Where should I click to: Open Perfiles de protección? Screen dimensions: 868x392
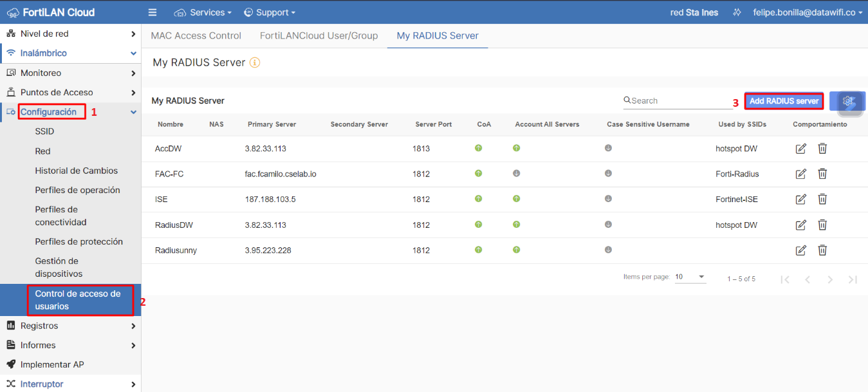click(x=78, y=241)
